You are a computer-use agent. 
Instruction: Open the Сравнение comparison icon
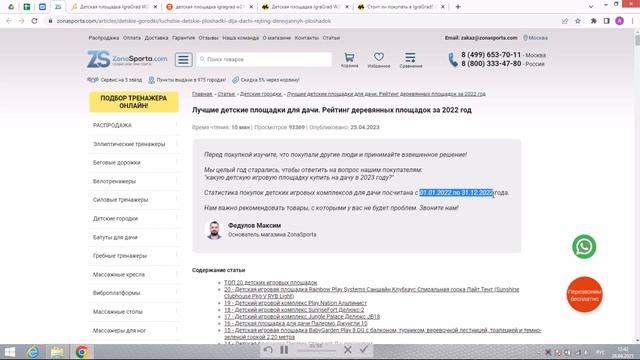(x=411, y=60)
